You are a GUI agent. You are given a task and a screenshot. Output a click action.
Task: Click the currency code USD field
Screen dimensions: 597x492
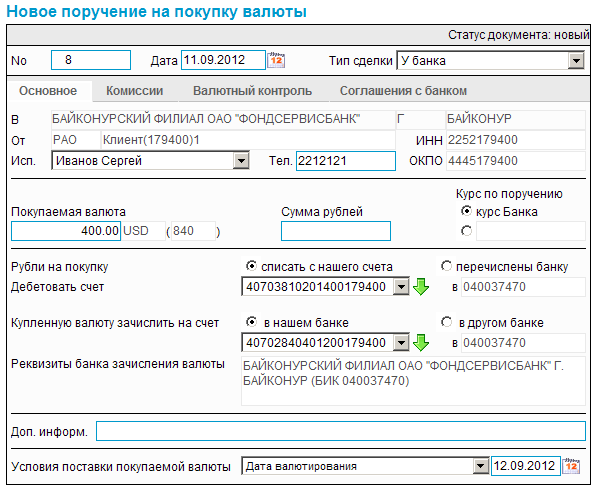(144, 231)
